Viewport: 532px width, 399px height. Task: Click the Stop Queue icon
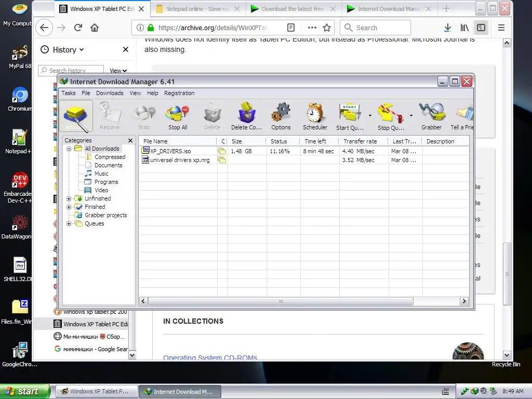point(391,117)
